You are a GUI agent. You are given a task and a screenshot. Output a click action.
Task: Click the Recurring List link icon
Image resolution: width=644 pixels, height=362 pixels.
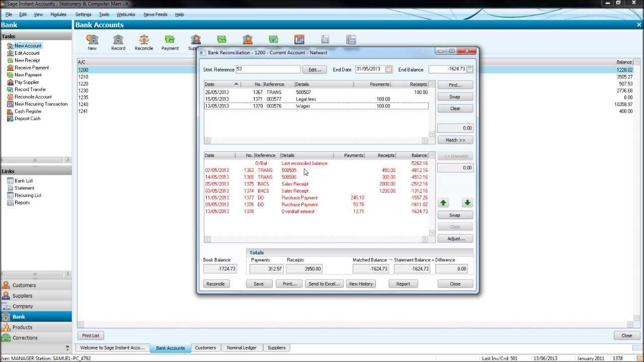[10, 195]
